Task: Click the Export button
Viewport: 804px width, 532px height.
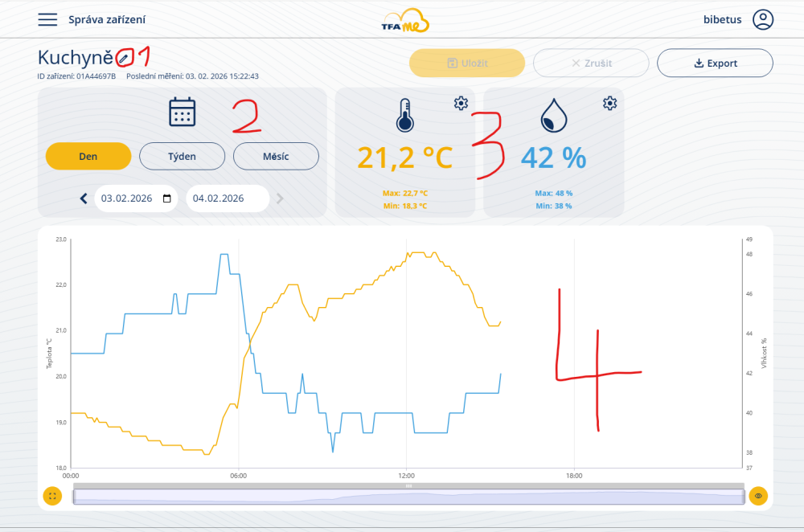Action: point(715,63)
